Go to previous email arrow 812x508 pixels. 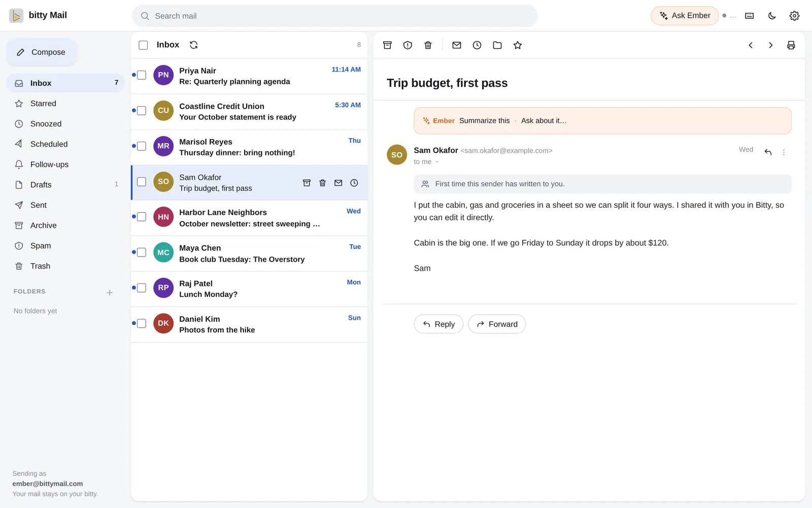point(751,45)
